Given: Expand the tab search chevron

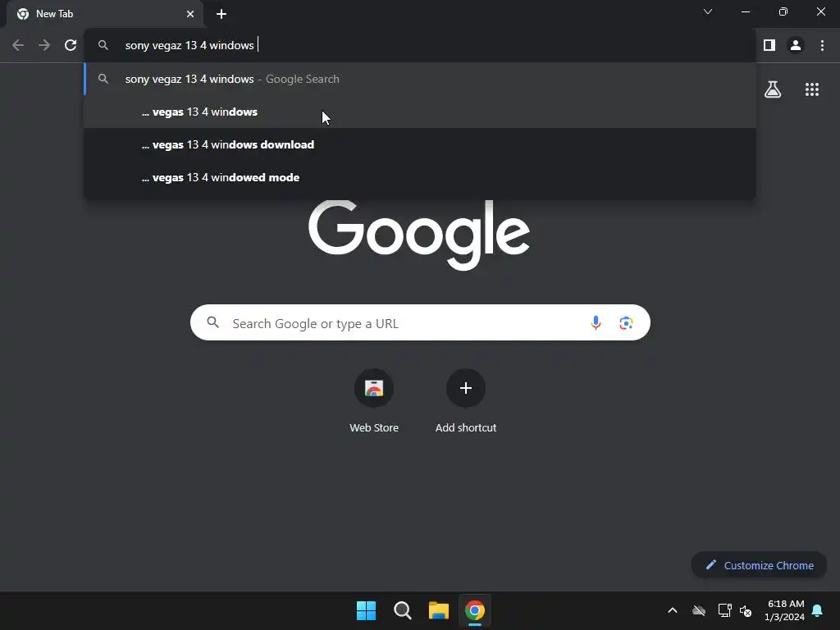Looking at the screenshot, I should [708, 11].
